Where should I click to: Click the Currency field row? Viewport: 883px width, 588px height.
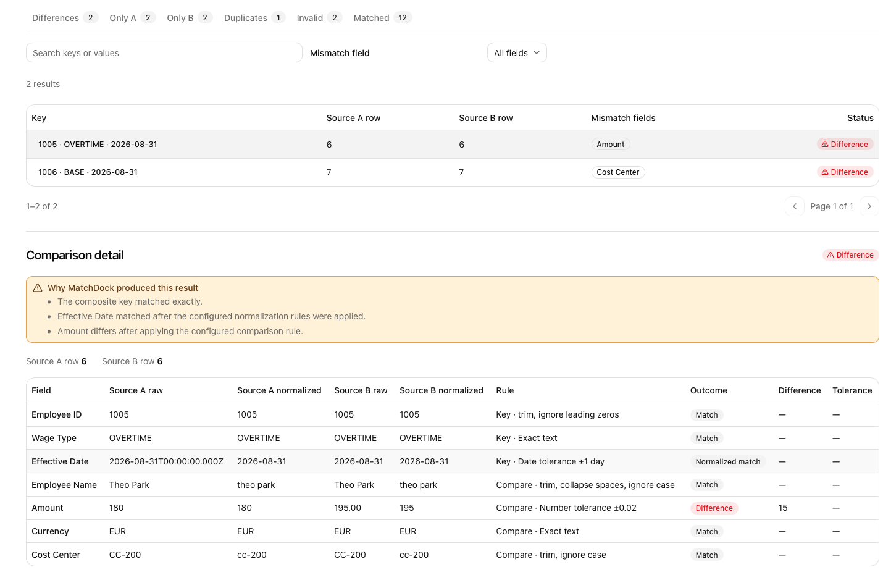pyautogui.click(x=452, y=531)
